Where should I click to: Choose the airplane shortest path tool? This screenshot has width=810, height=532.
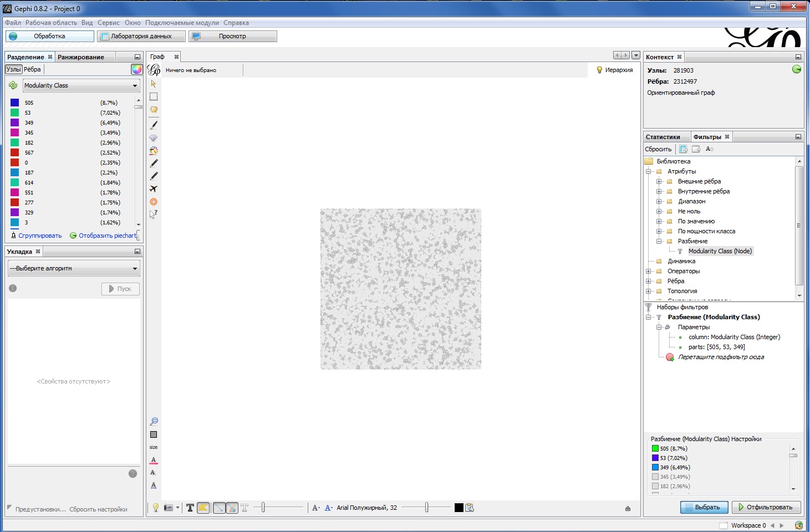point(154,189)
